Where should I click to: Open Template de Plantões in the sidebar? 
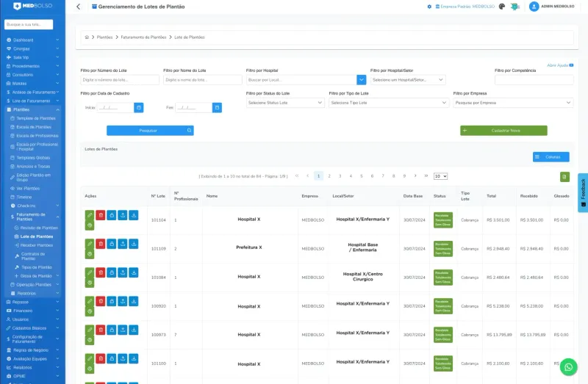[35, 118]
